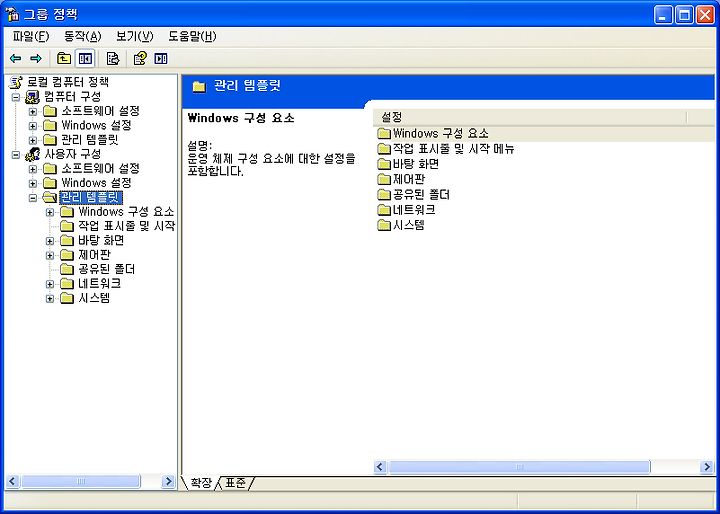Click folder icon of 바탕 화면 in right list
The image size is (720, 514).
click(x=384, y=164)
